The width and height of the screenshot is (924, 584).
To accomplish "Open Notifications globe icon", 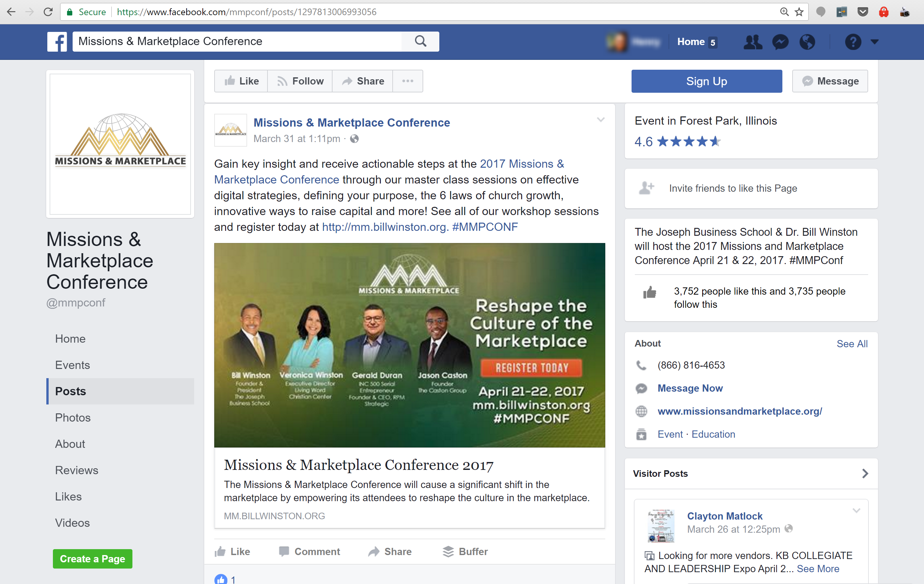I will pyautogui.click(x=807, y=42).
